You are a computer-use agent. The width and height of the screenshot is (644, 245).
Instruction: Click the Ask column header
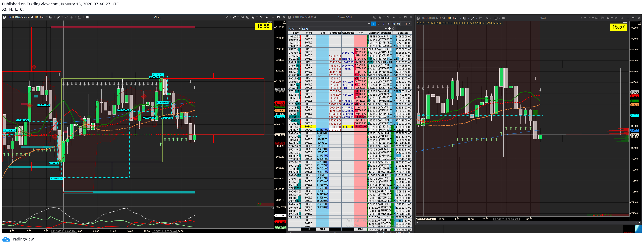point(361,33)
